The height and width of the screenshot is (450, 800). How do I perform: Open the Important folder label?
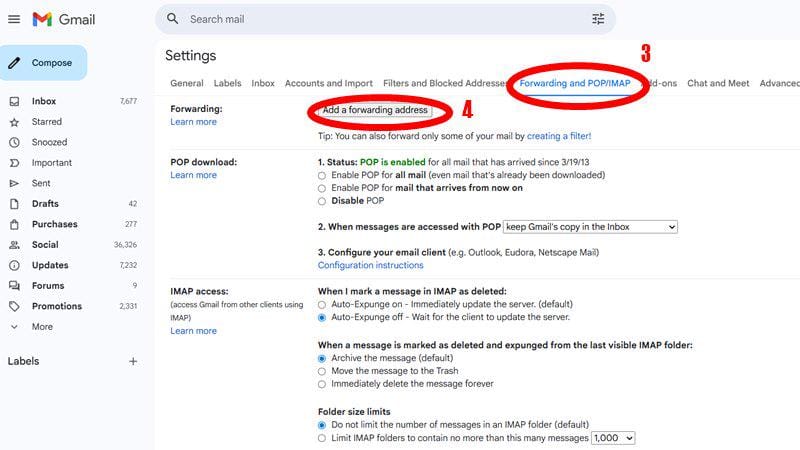point(52,163)
